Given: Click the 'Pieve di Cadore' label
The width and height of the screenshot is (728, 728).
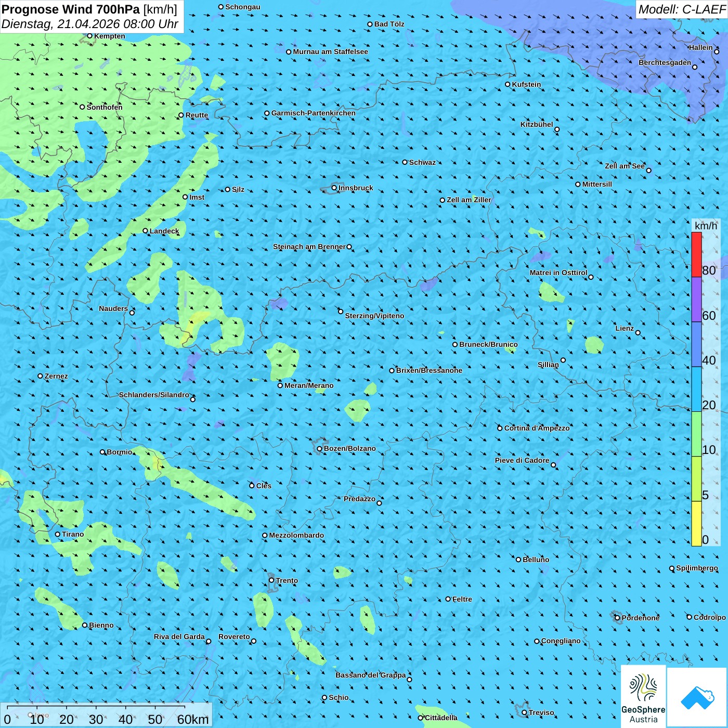Looking at the screenshot, I should [522, 460].
